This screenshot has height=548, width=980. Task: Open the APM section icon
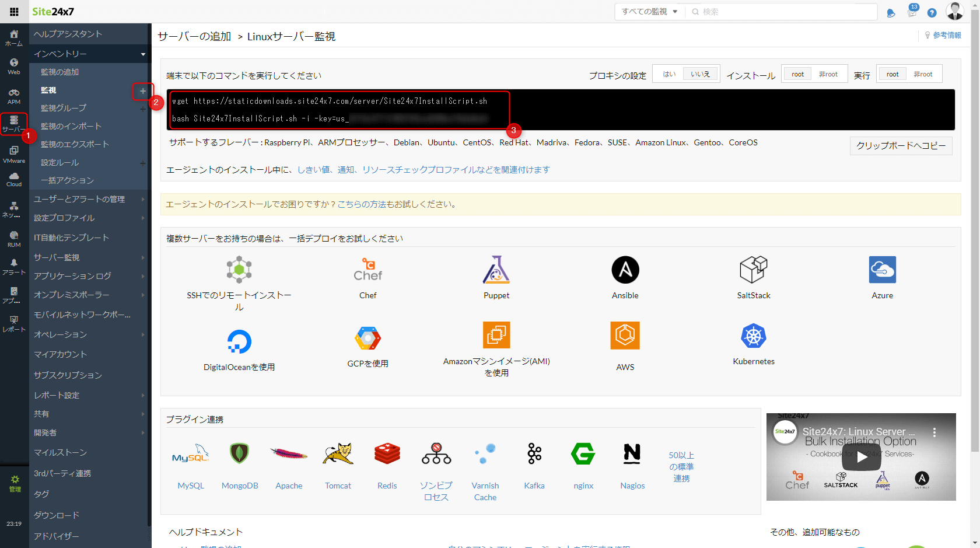tap(14, 96)
